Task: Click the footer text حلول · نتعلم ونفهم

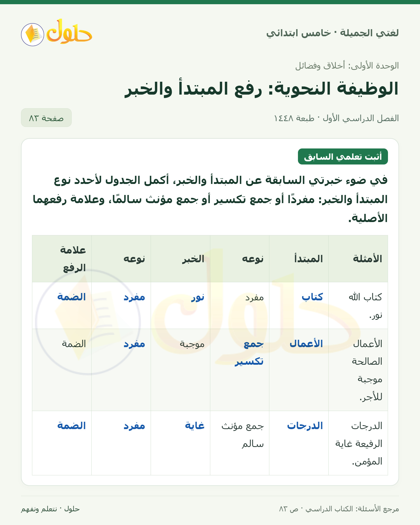Action: coord(50,509)
